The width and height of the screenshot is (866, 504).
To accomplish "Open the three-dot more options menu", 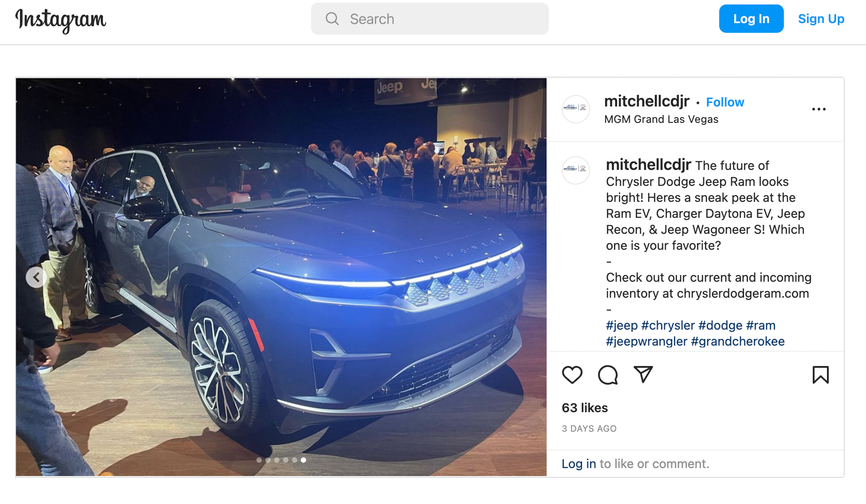I will pyautogui.click(x=819, y=109).
